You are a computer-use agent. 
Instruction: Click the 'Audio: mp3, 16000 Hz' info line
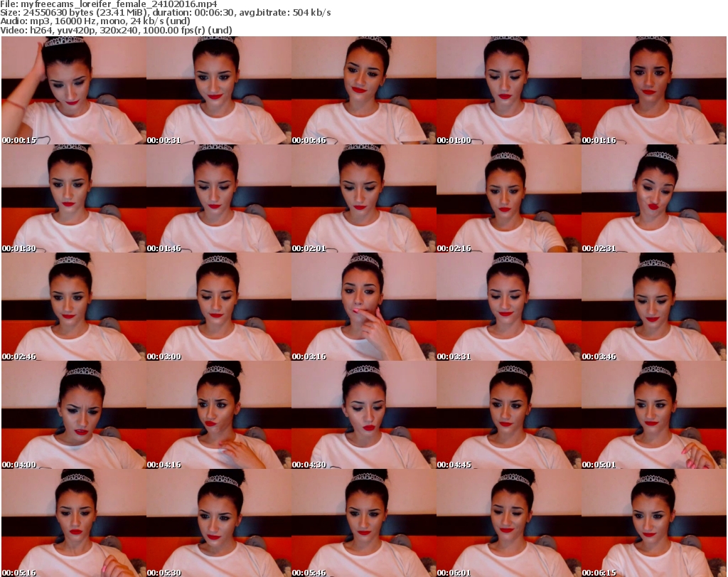(95, 21)
